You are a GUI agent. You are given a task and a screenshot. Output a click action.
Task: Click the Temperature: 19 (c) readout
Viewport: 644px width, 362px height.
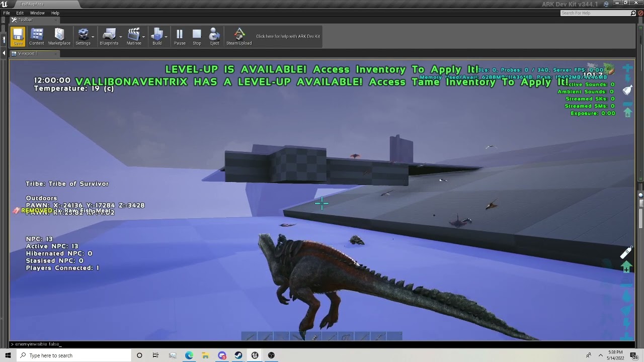coord(74,88)
